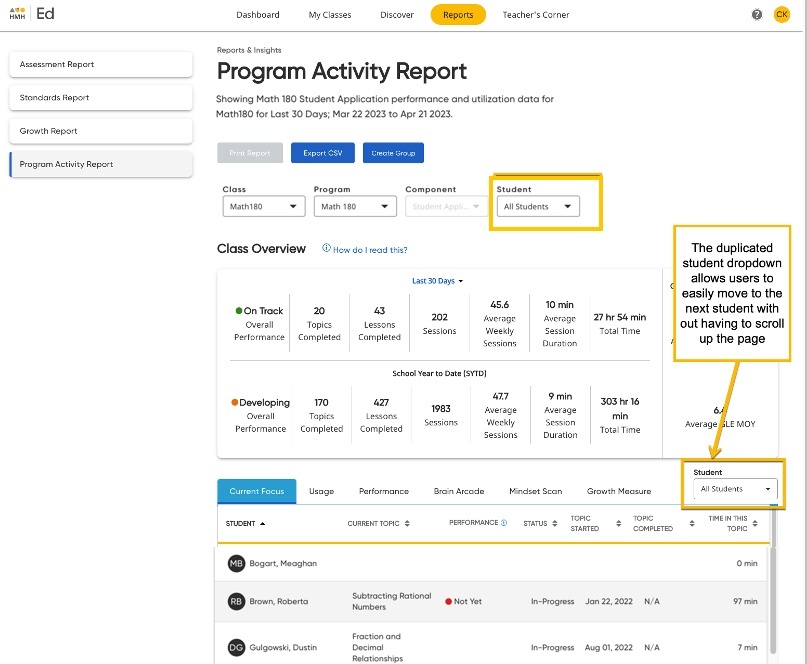This screenshot has width=807, height=664.
Task: Open Discover in top navigation
Action: 397,15
